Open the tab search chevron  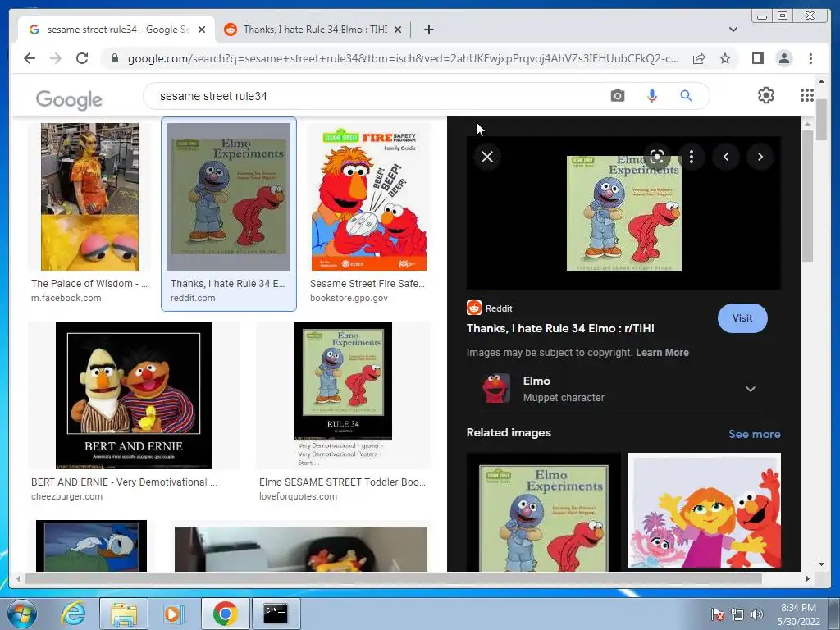pos(733,30)
